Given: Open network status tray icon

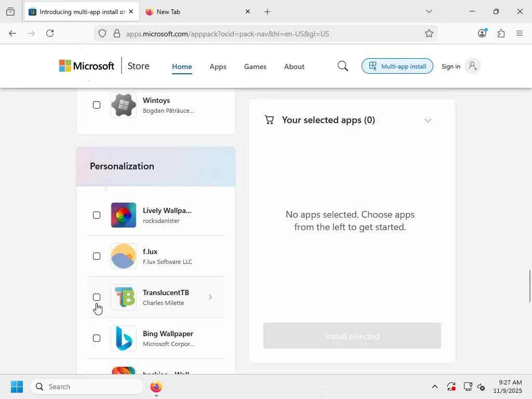Looking at the screenshot, I should click(468, 387).
